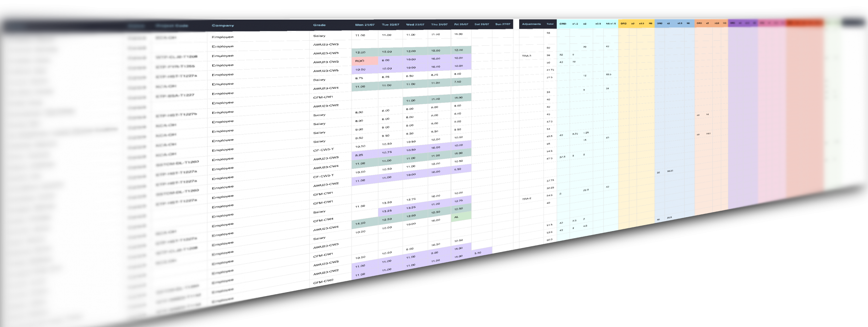Click the pink RDO cell

[x=365, y=61]
